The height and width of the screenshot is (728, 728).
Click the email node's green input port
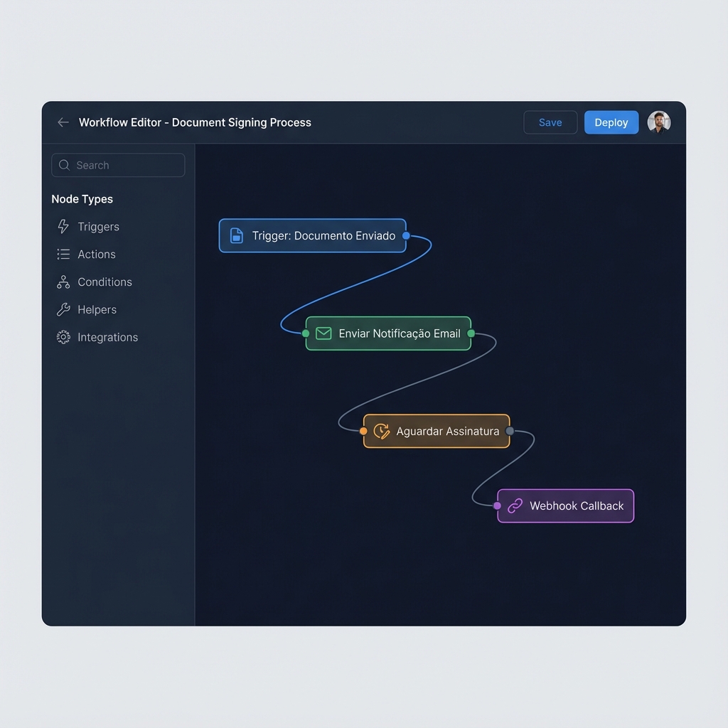pyautogui.click(x=306, y=333)
